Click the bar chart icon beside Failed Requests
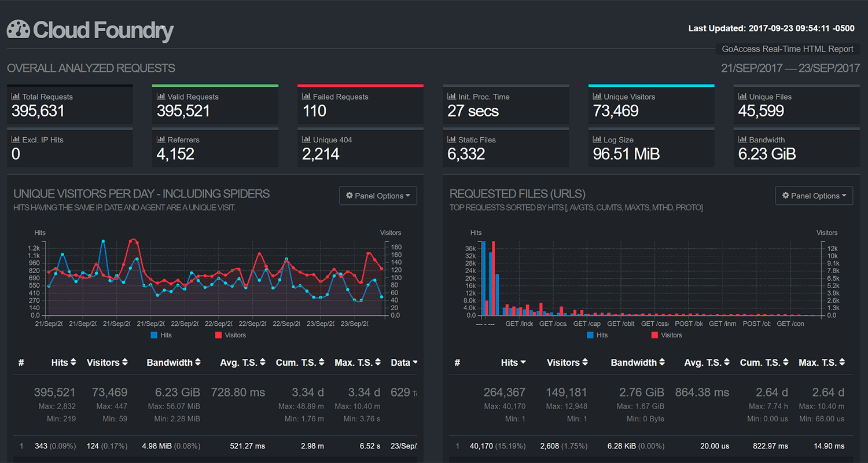This screenshot has width=868, height=463. tap(306, 97)
